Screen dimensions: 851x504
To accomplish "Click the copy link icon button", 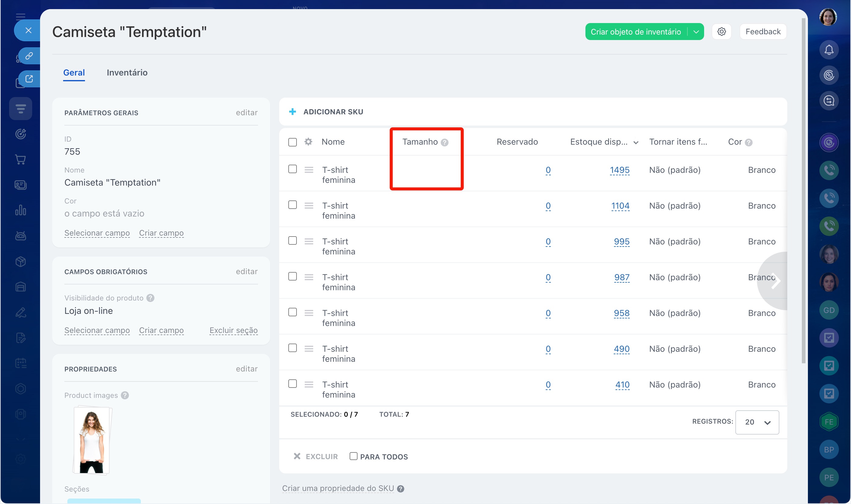I will point(29,56).
